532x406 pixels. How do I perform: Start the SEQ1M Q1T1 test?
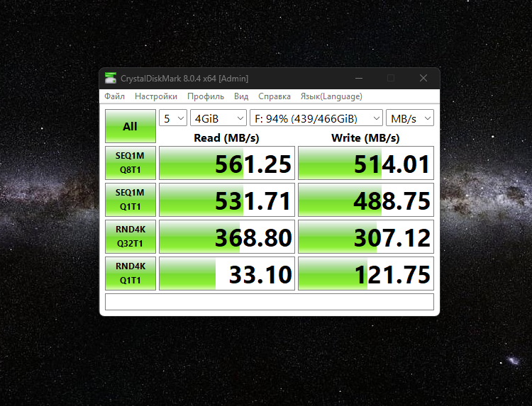[x=131, y=200]
